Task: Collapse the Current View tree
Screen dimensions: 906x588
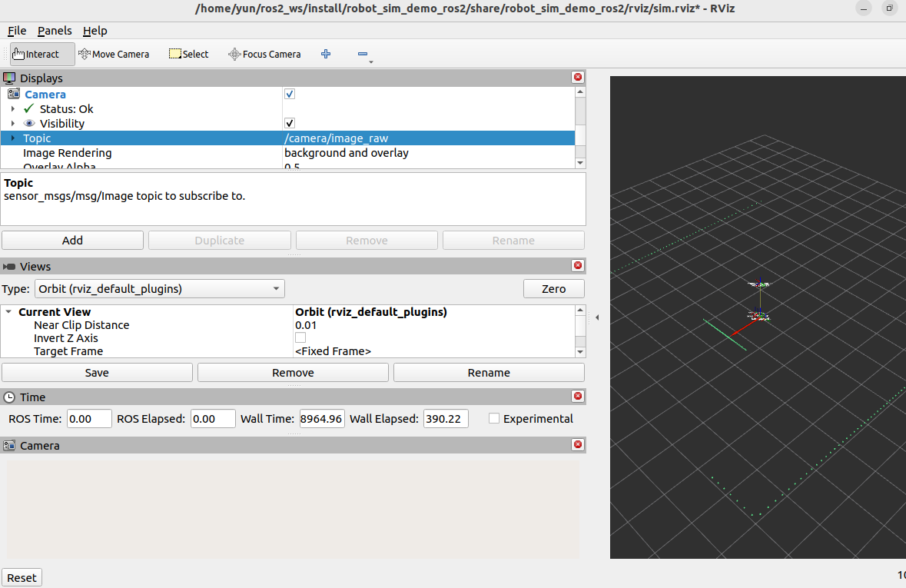Action: 8,311
